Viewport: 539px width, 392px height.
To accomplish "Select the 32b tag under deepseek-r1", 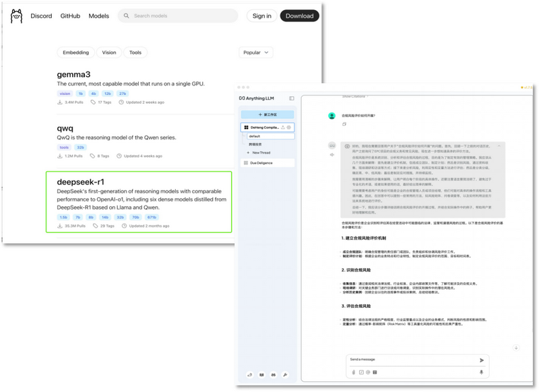I will (120, 217).
